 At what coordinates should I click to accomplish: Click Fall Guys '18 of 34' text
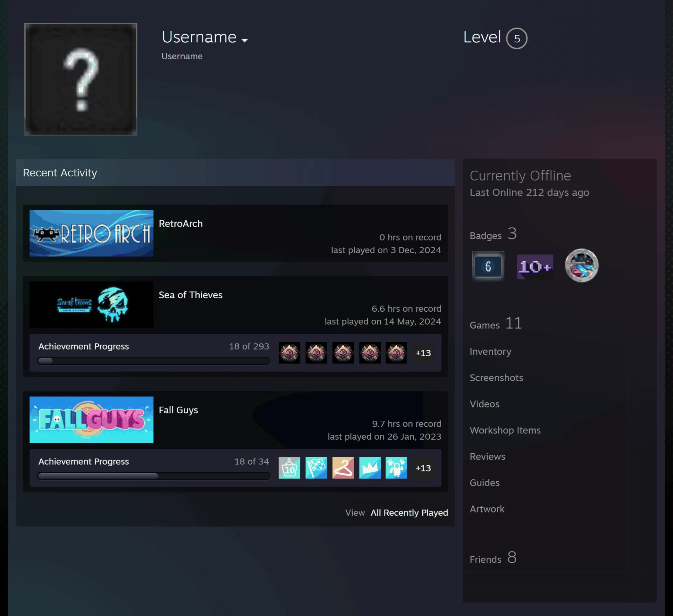click(252, 461)
